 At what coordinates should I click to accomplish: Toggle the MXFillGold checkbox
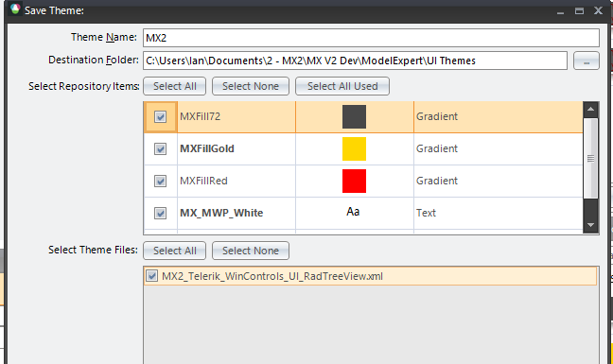[x=160, y=148]
